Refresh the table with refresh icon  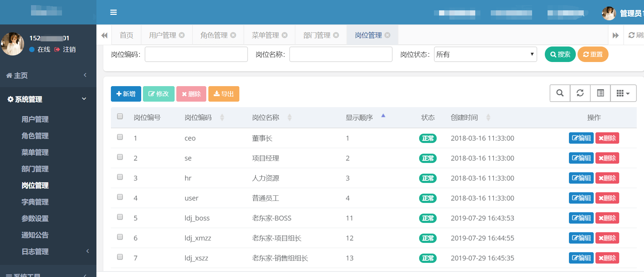[x=580, y=93]
